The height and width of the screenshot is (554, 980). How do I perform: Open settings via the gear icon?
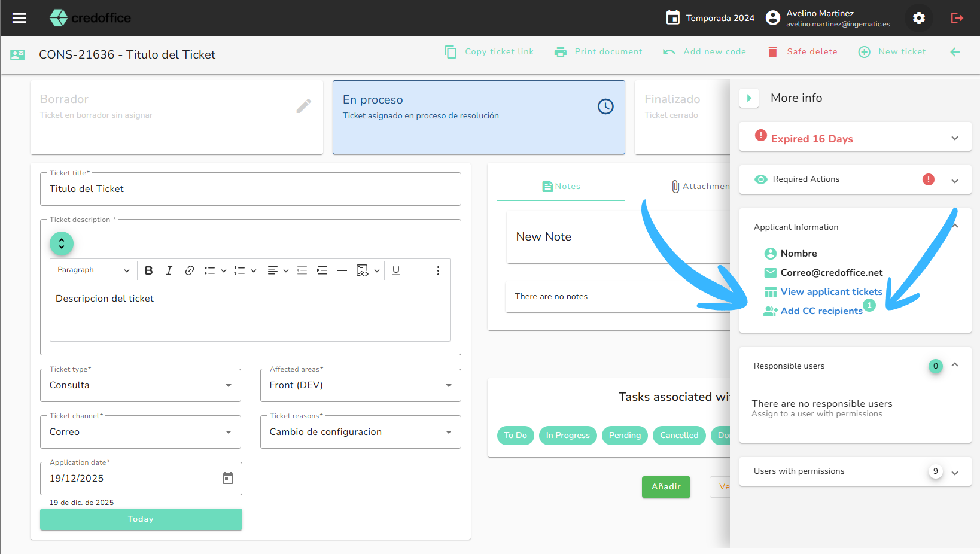tap(919, 18)
